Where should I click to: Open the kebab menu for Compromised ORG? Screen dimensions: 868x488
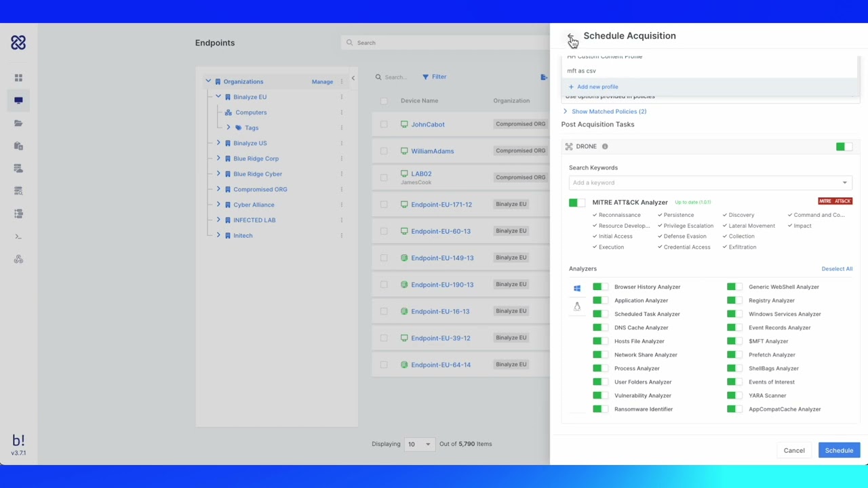(341, 189)
